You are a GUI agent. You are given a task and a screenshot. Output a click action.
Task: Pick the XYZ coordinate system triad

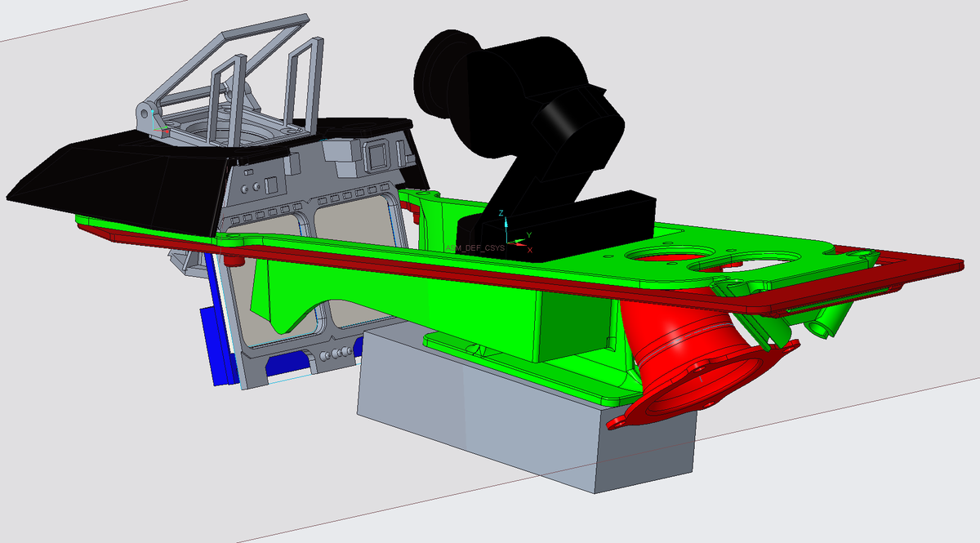(x=516, y=232)
